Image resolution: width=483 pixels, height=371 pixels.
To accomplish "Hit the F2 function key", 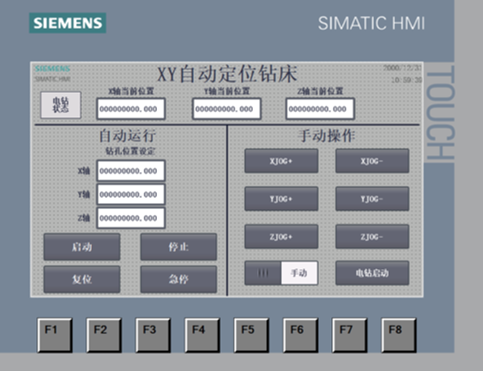I will coord(104,335).
